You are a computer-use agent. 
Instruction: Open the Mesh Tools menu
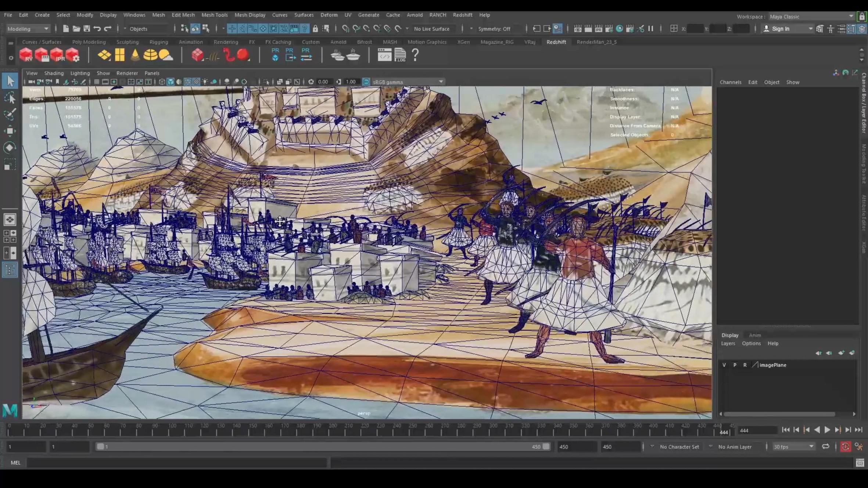coord(214,15)
